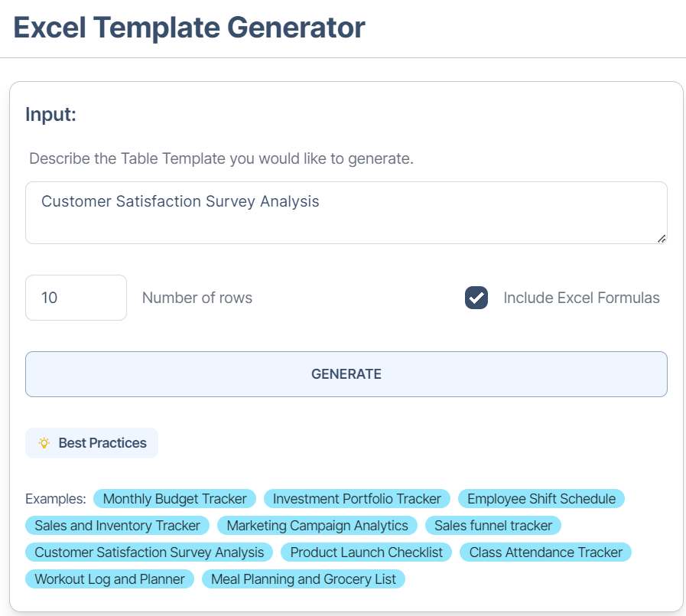This screenshot has height=616, width=686.
Task: Choose the Class Attendance Tracker example
Action: pos(546,552)
